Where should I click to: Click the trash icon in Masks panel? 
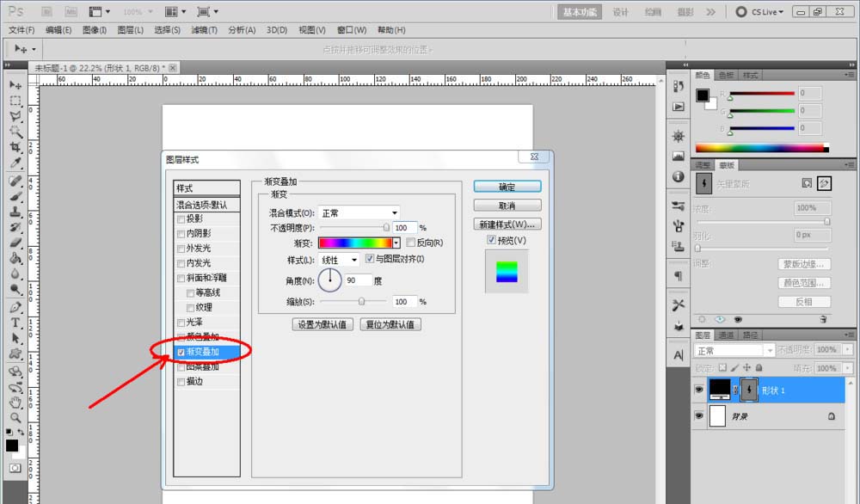point(823,318)
